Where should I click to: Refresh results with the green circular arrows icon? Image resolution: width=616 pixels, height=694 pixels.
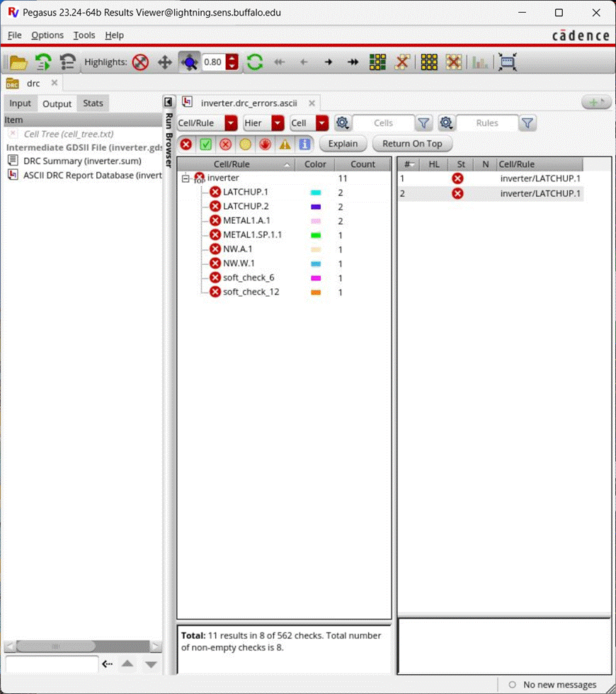tap(254, 62)
